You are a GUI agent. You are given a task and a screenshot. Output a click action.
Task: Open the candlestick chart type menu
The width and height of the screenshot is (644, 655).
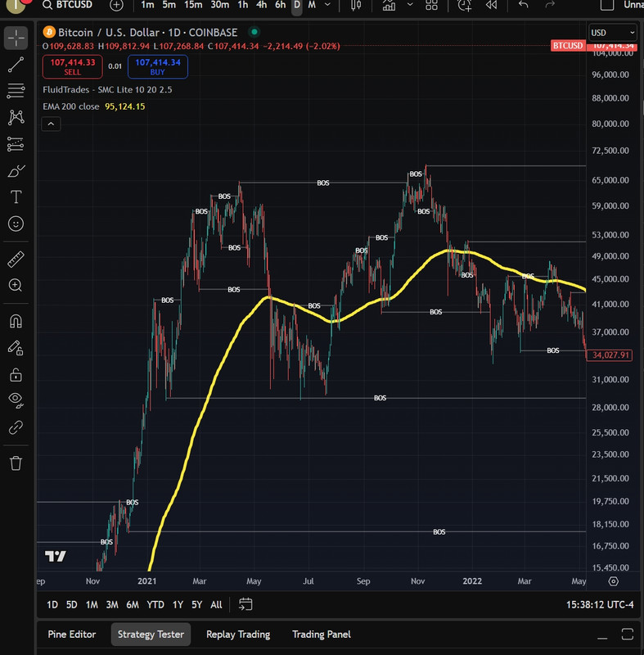[356, 5]
